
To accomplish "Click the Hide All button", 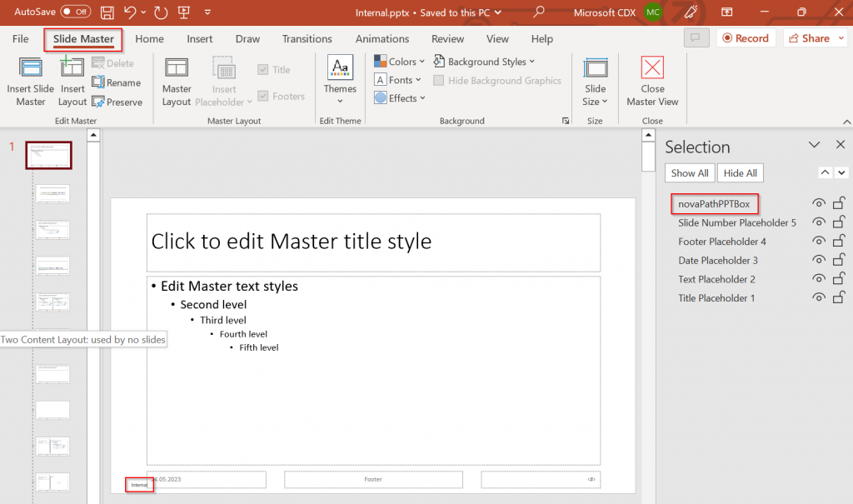I will coord(740,173).
